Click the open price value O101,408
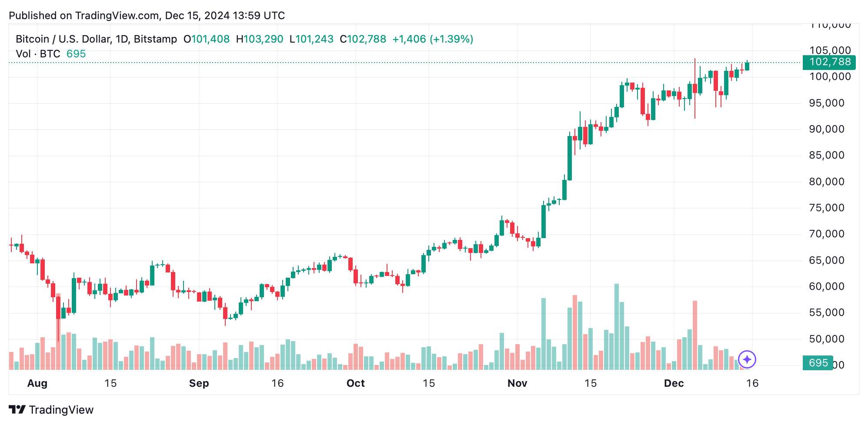The image size is (868, 425). (x=207, y=39)
